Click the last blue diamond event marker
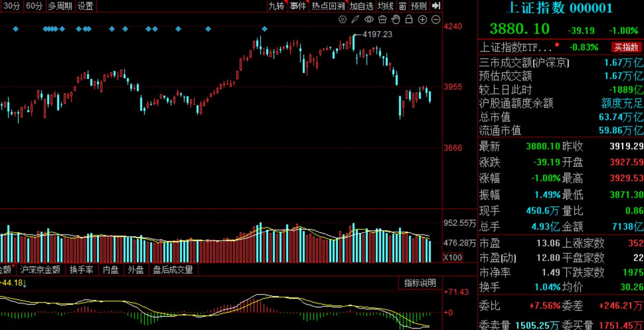644x330 pixels. click(x=265, y=28)
